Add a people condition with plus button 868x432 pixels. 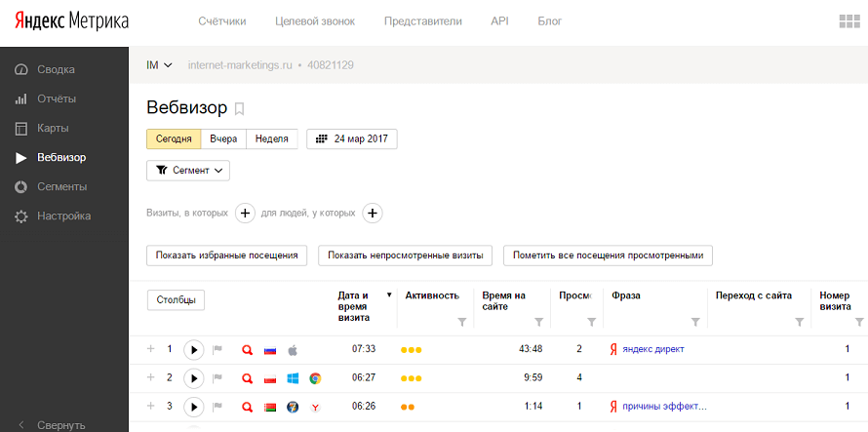(x=373, y=213)
